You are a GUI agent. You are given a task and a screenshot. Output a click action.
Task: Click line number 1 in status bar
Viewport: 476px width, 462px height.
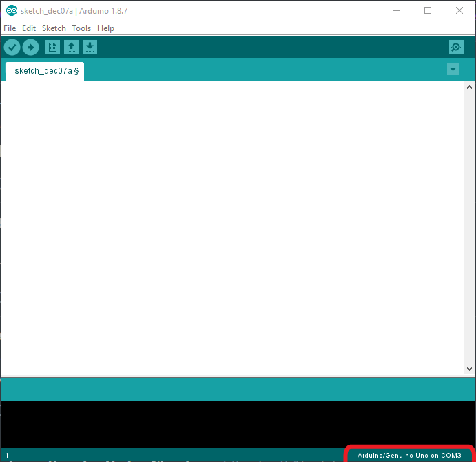coord(7,456)
